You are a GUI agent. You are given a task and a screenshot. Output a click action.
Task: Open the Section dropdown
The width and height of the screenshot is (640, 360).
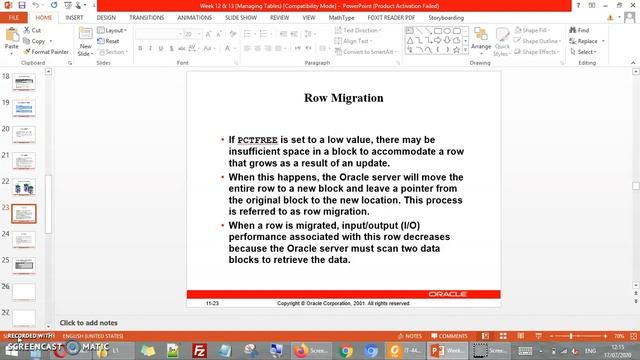[113, 52]
